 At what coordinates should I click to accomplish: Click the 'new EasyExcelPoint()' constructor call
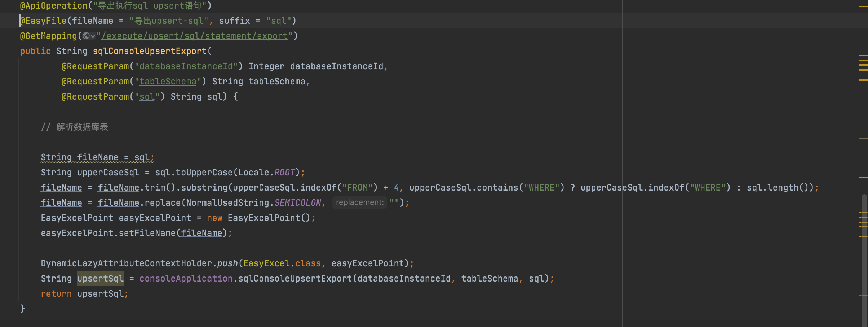pos(258,218)
